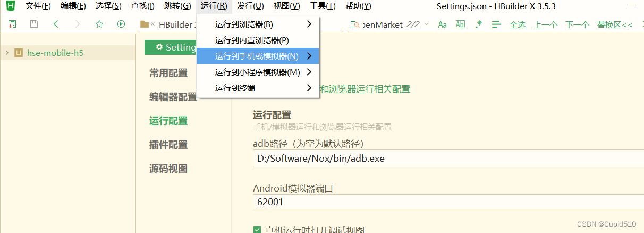The image size is (644, 233).
Task: Open search history dropdown next to 2/2
Action: pyautogui.click(x=426, y=24)
